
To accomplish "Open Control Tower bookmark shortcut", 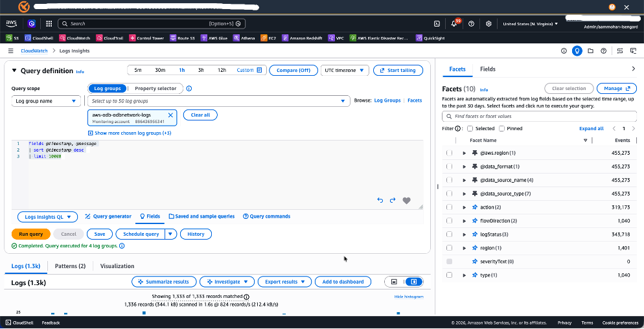I will 146,38.
